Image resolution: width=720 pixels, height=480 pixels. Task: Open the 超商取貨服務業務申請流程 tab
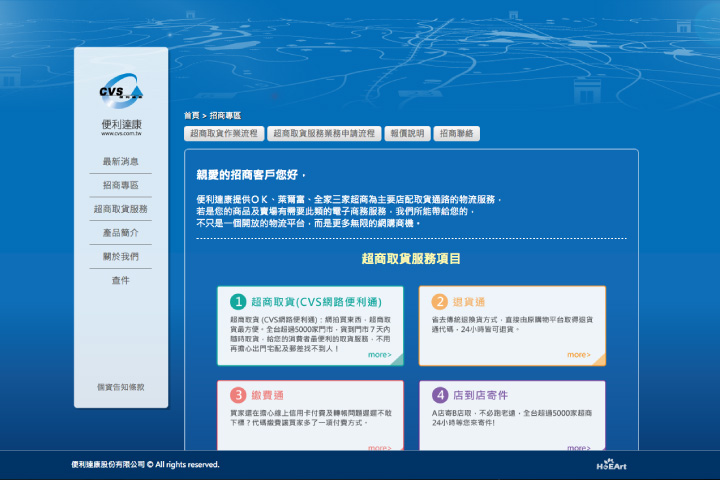[324, 133]
